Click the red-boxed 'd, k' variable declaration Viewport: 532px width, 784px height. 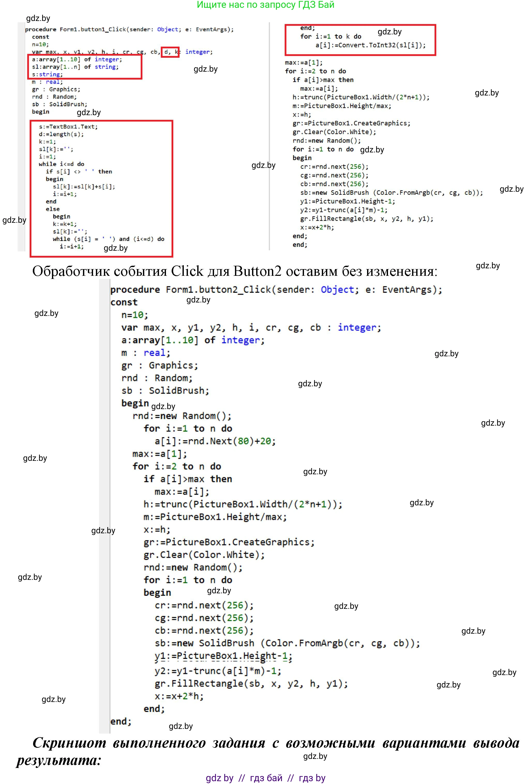(170, 52)
